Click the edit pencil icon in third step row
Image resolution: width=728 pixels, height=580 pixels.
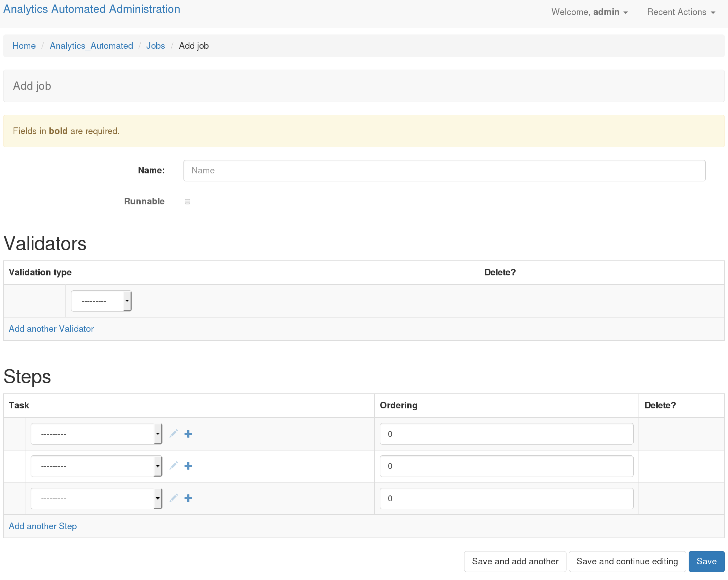(x=174, y=498)
